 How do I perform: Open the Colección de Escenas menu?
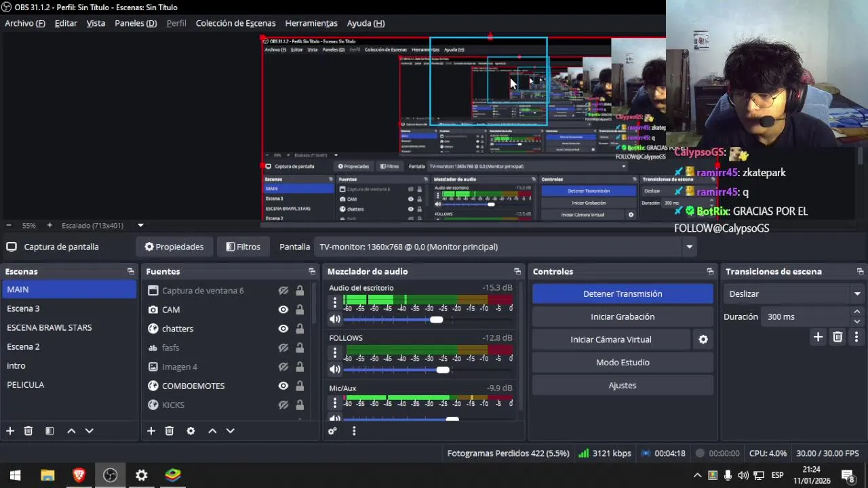(x=235, y=23)
